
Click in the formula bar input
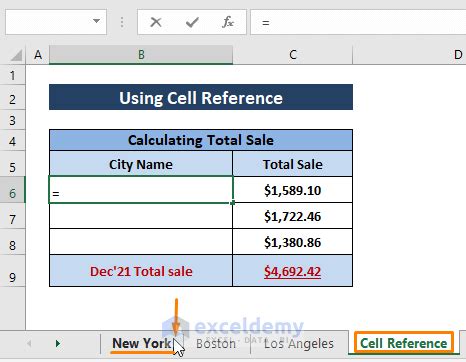[x=358, y=22]
